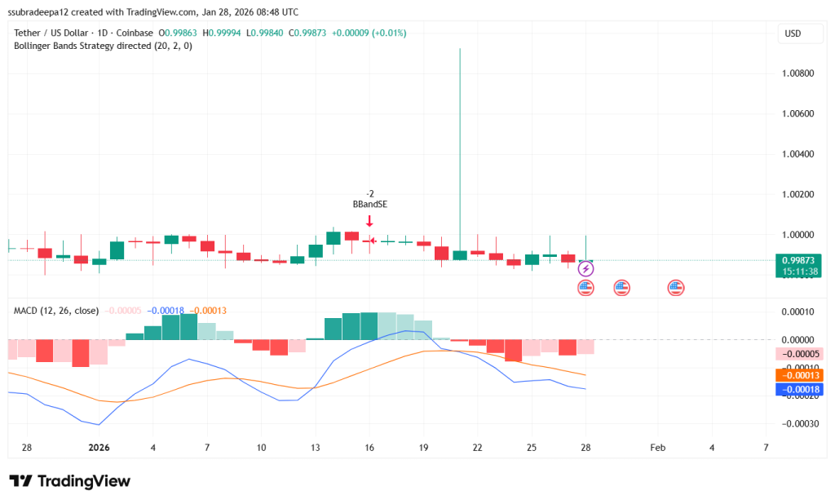Open the first US flag economic event icon

pos(585,287)
